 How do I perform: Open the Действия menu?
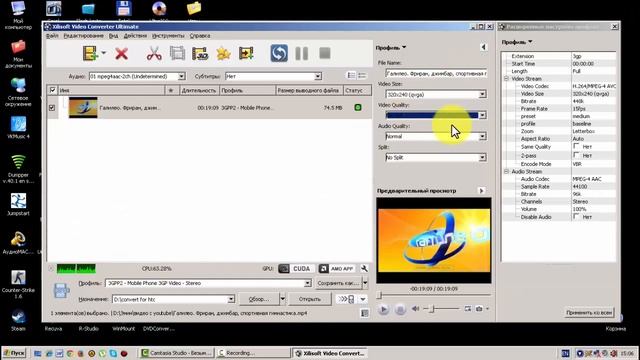click(135, 36)
